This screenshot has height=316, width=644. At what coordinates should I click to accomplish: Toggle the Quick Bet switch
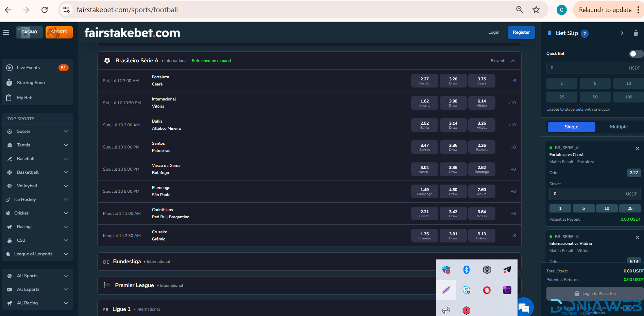635,54
